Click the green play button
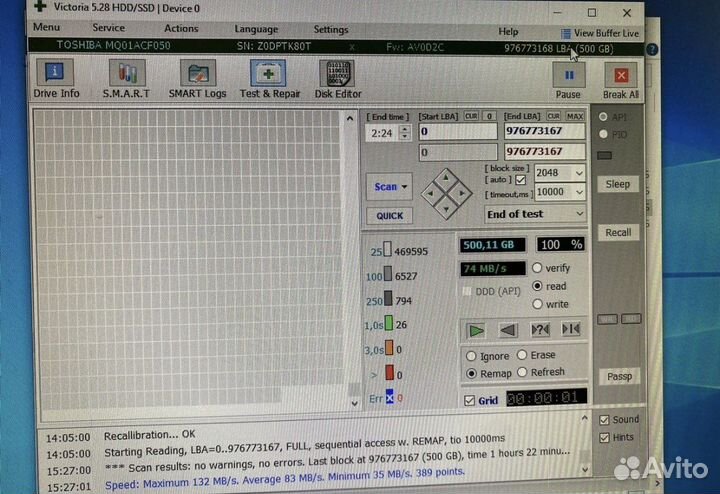Image resolution: width=720 pixels, height=494 pixels. 476,329
